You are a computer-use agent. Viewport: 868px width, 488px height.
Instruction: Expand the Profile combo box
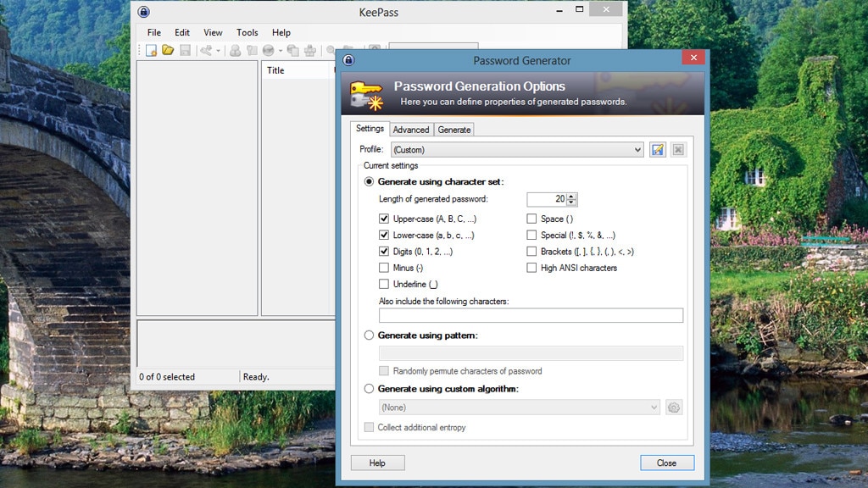pyautogui.click(x=518, y=149)
